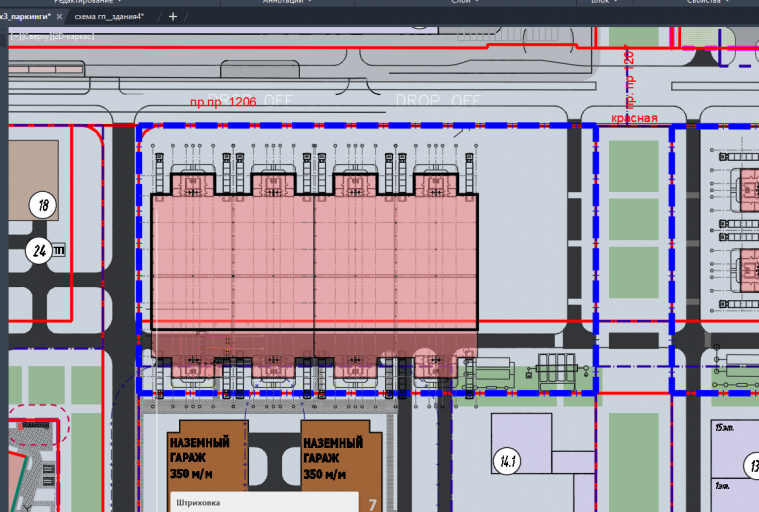Expand the Блок ribbon panel
Viewport: 759px width, 512px height.
604,2
